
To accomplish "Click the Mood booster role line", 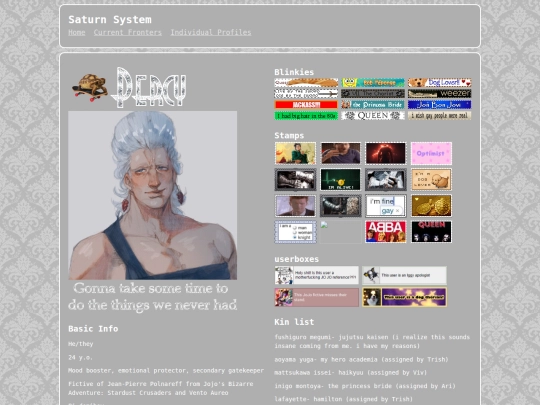I will click(x=166, y=371).
